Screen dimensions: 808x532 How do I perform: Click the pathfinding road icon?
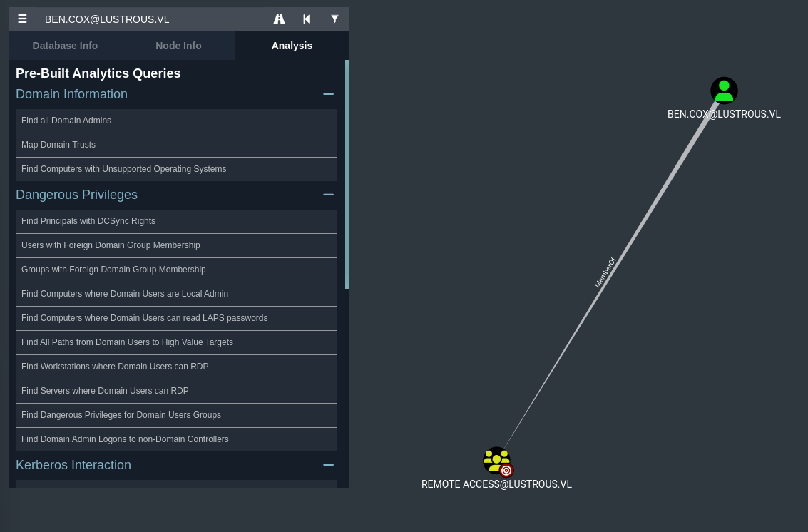pyautogui.click(x=279, y=19)
